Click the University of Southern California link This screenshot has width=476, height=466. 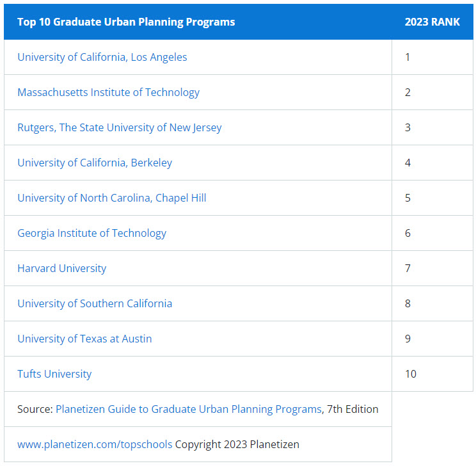pyautogui.click(x=95, y=303)
